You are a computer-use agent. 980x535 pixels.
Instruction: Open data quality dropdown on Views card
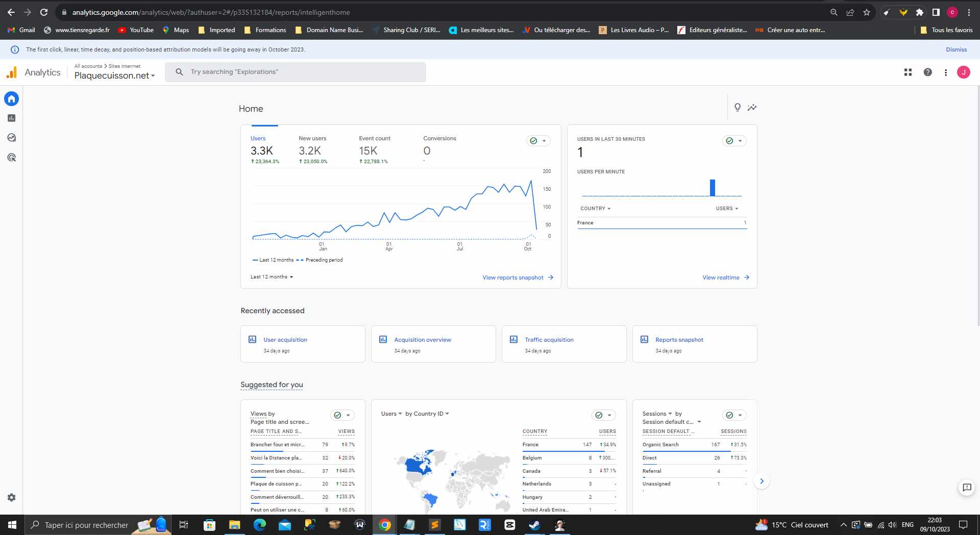(x=342, y=415)
